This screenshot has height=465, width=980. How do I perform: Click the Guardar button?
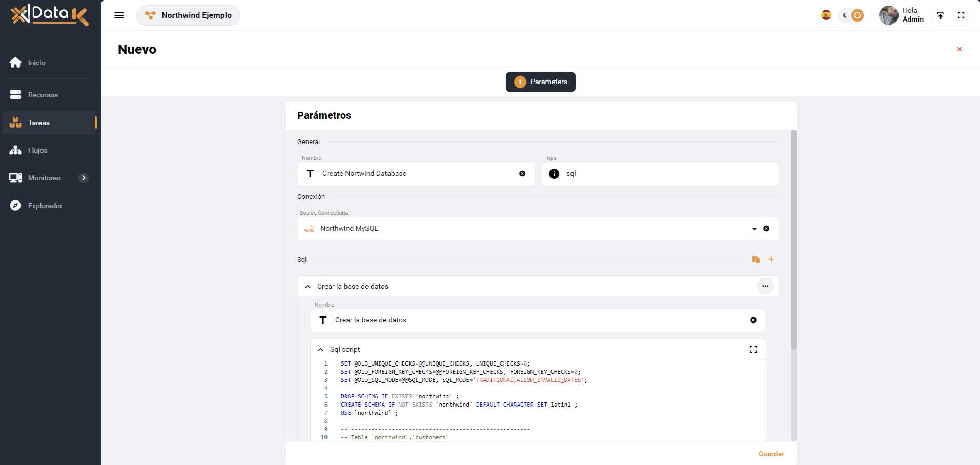771,454
